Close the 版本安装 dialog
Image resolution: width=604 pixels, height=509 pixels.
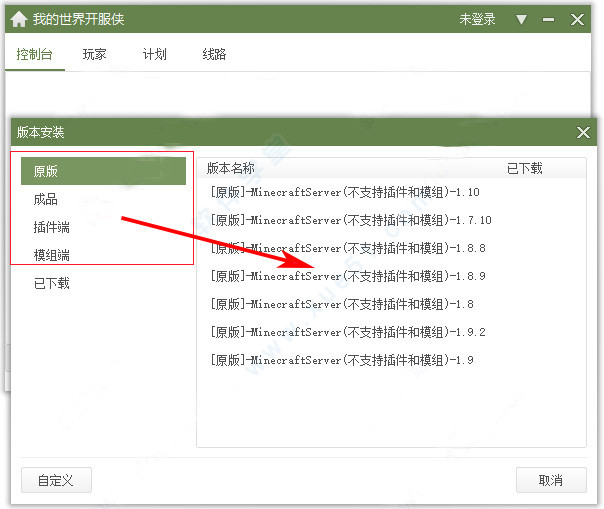(583, 133)
